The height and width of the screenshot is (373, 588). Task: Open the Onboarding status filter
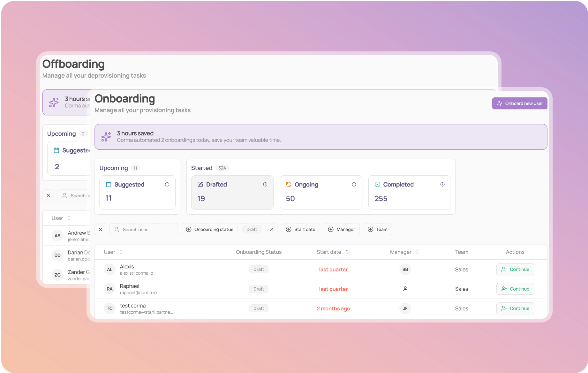tap(210, 230)
